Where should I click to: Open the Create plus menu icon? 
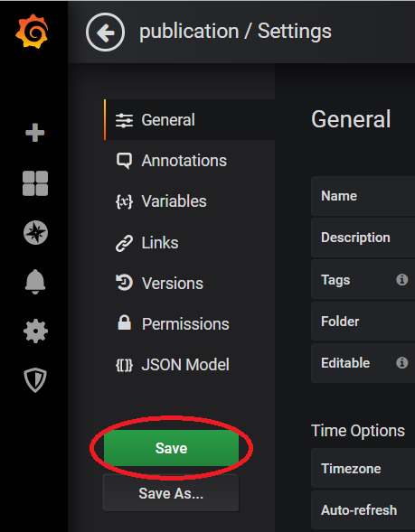[35, 132]
